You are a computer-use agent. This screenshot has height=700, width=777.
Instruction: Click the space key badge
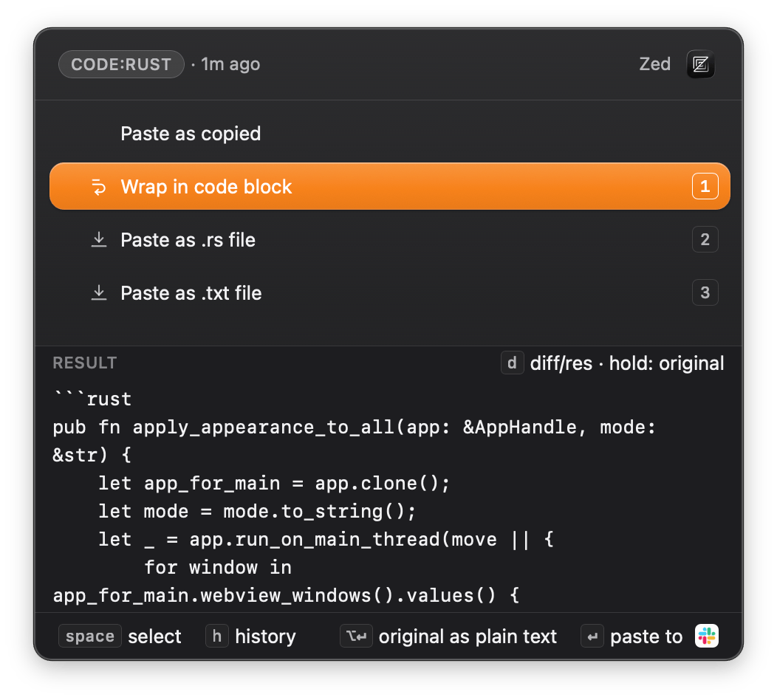pyautogui.click(x=90, y=636)
